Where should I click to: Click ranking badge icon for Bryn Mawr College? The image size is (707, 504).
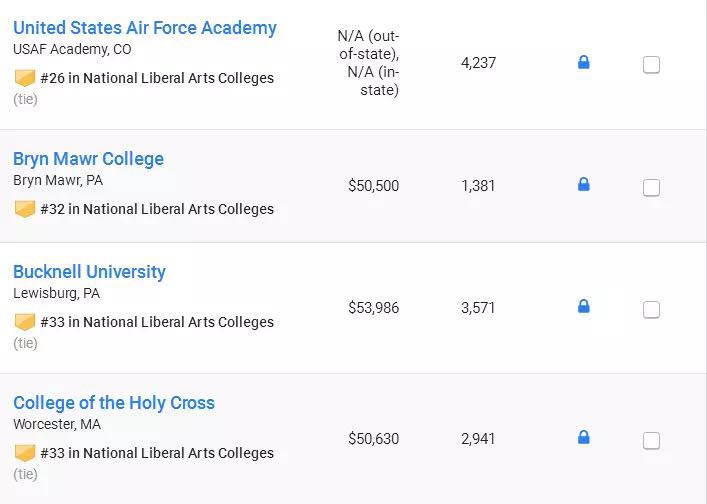point(25,209)
